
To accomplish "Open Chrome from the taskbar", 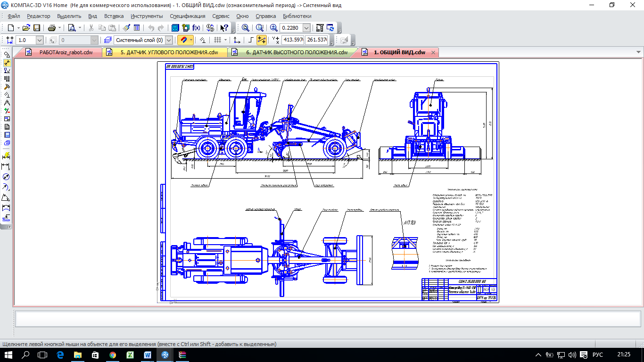I will (x=112, y=355).
